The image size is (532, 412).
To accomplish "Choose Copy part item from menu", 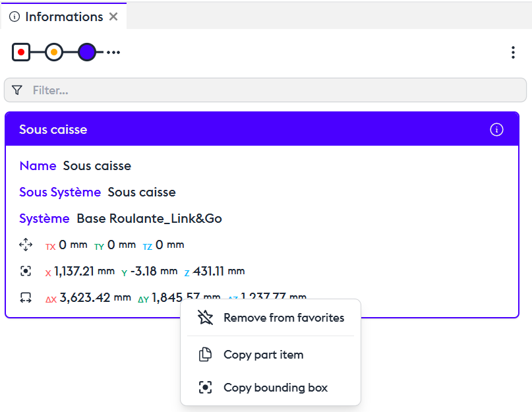I will tap(264, 355).
